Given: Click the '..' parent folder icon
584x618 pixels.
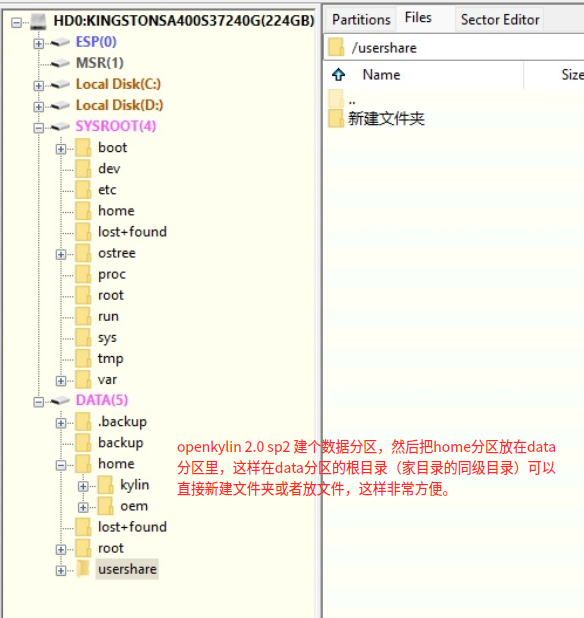Looking at the screenshot, I should [336, 98].
